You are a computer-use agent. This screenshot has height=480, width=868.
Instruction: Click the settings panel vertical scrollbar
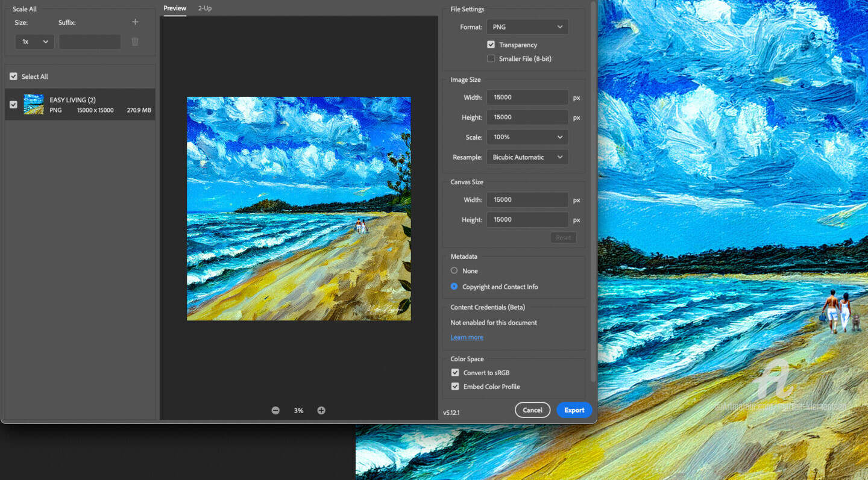(593, 193)
